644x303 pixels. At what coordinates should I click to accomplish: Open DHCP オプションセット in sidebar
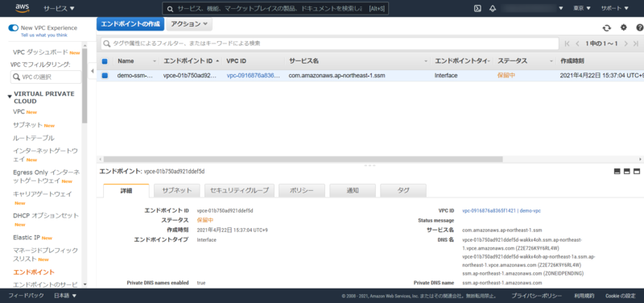coord(46,216)
